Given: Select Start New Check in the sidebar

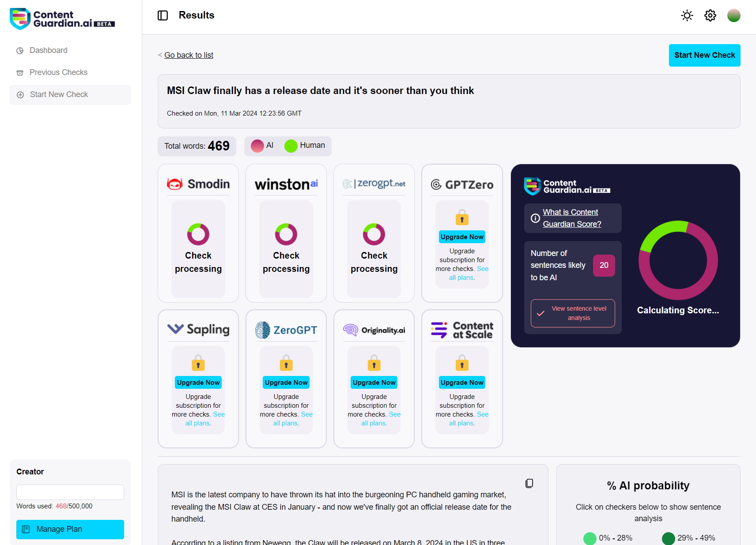Looking at the screenshot, I should click(x=70, y=95).
